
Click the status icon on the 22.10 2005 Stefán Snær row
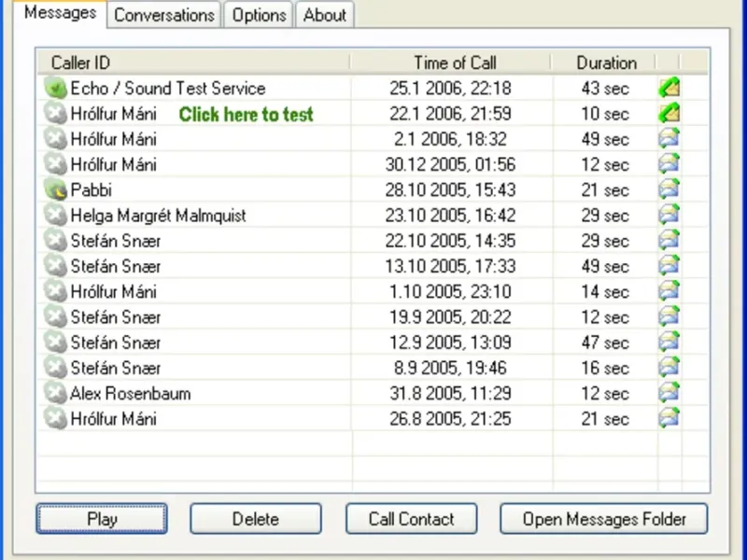pyautogui.click(x=55, y=241)
